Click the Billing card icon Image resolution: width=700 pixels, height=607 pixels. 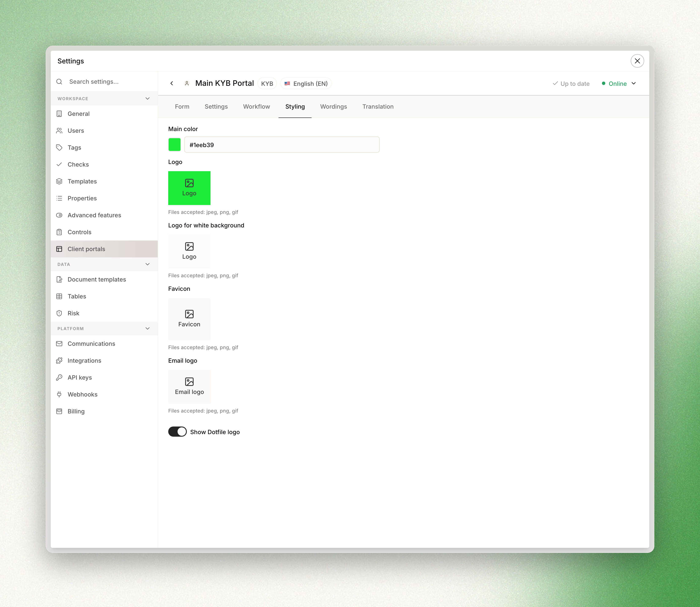pos(59,411)
